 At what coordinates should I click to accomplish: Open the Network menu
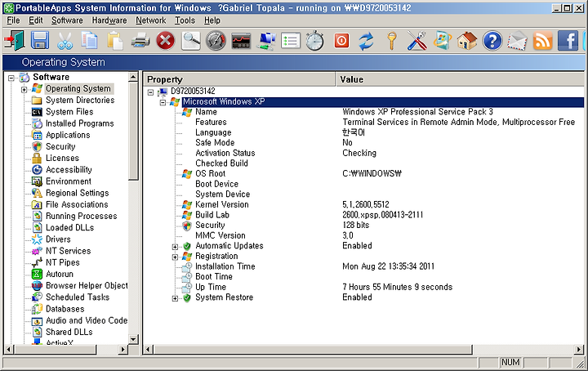click(x=151, y=20)
